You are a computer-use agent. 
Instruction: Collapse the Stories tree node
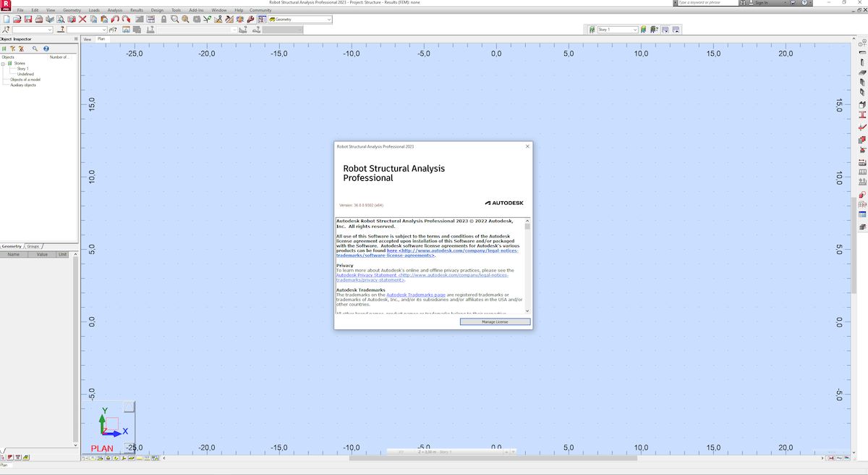tap(3, 63)
